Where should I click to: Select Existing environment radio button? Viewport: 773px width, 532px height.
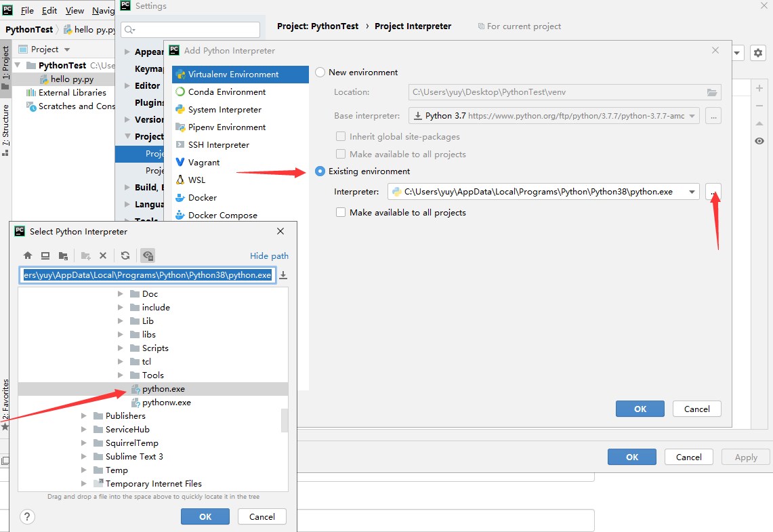point(320,171)
